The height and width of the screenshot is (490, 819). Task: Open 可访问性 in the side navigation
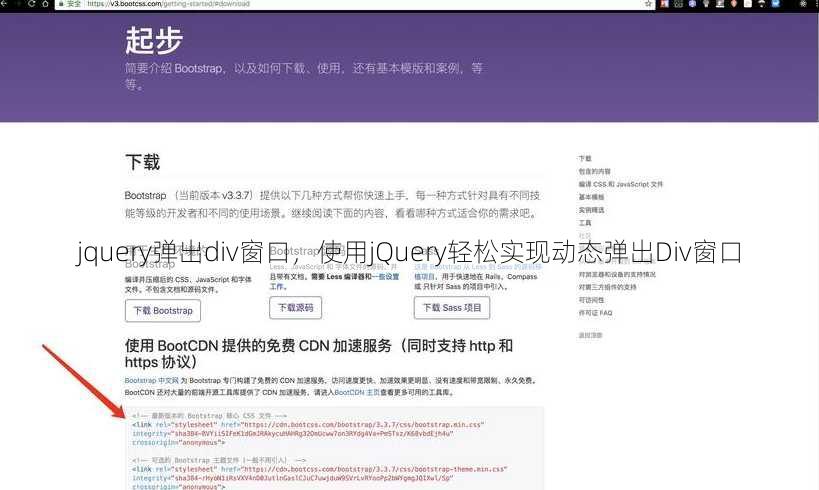(591, 300)
